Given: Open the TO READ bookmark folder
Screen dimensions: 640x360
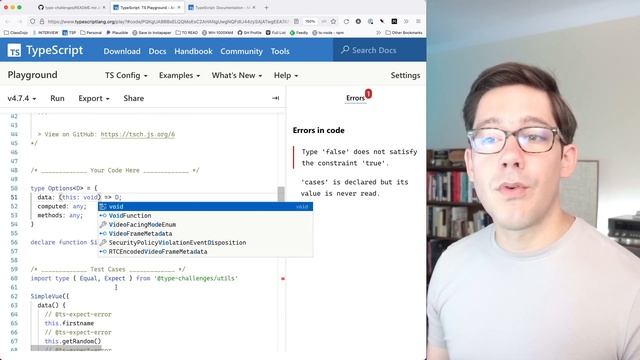Looking at the screenshot, I should [x=187, y=32].
